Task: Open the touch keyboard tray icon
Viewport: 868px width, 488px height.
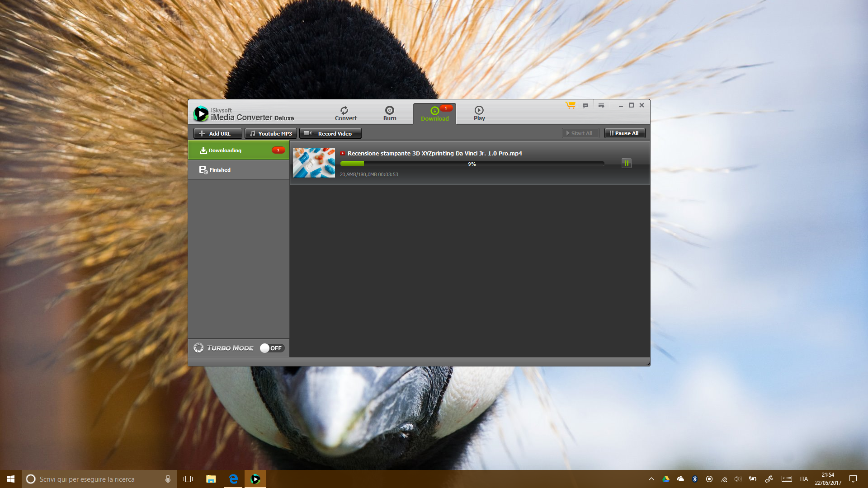Action: click(787, 479)
